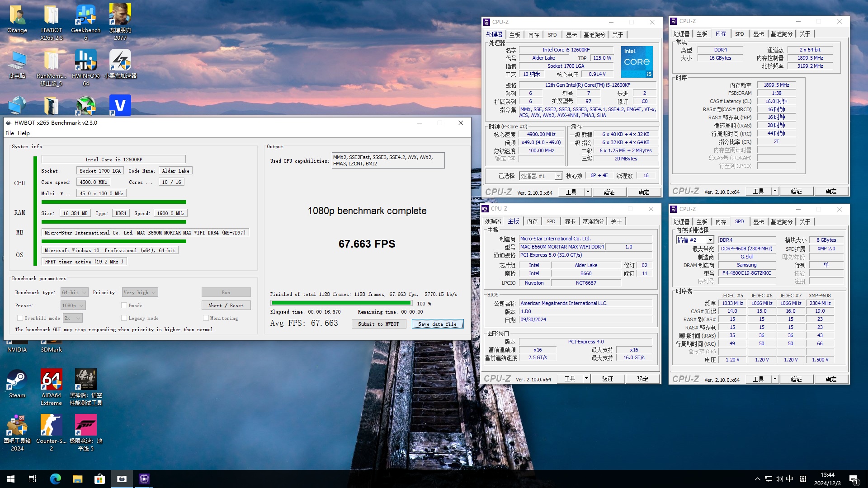868x488 pixels.
Task: Open the File menu in HWBOT x265
Action: click(9, 133)
